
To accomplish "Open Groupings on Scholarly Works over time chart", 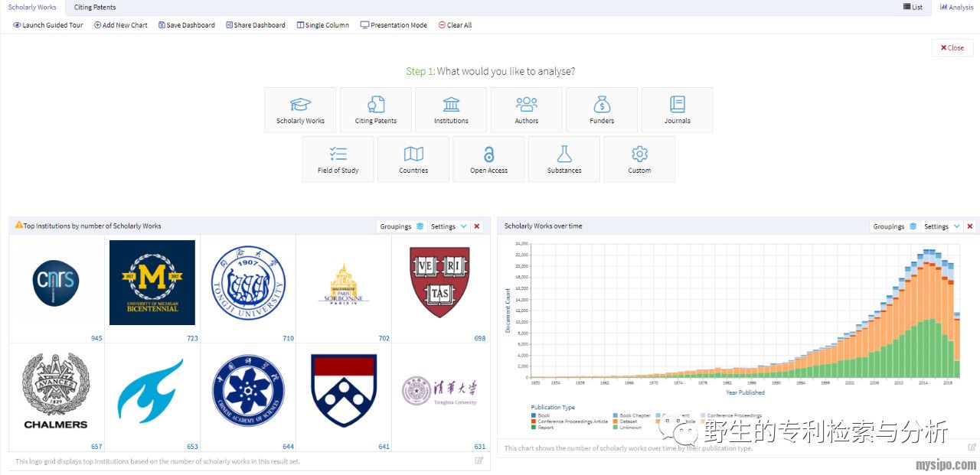I will [893, 226].
